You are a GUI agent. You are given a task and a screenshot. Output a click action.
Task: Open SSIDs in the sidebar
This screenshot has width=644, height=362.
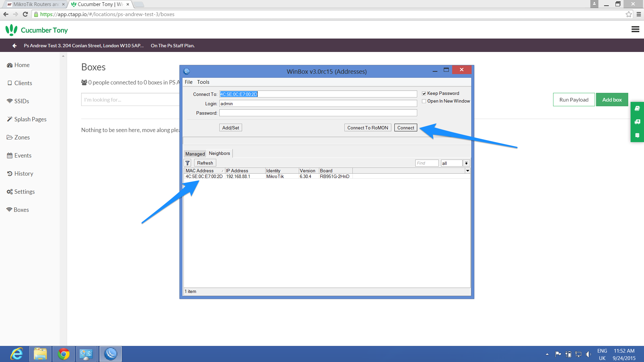click(18, 101)
